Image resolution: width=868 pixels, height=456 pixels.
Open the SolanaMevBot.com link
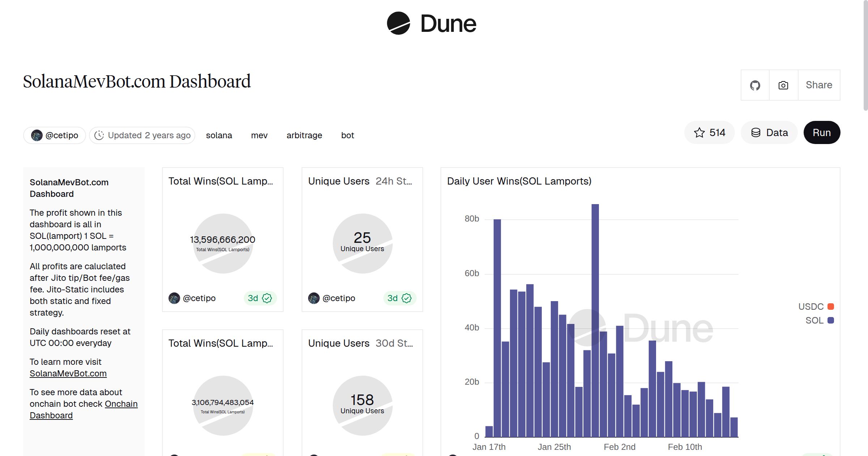tap(68, 373)
